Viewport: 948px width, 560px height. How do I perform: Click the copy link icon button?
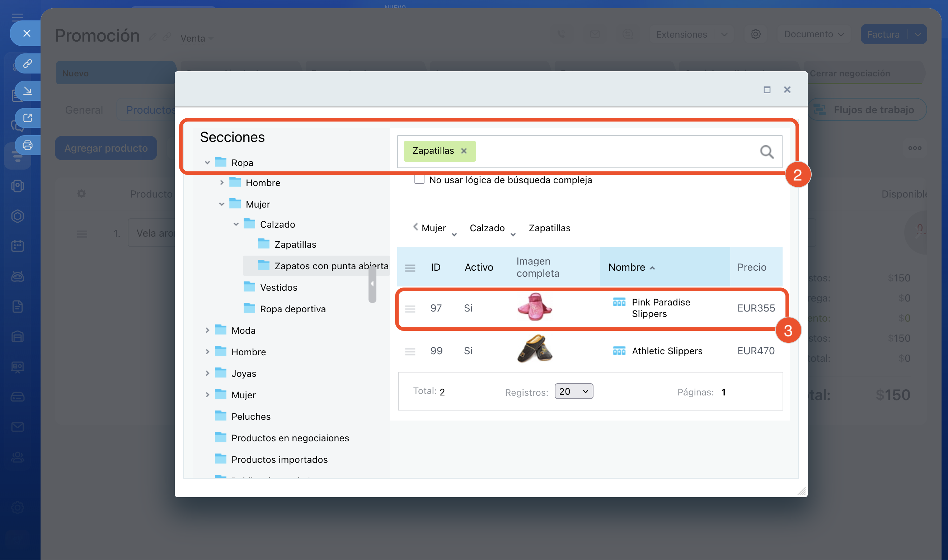28,63
